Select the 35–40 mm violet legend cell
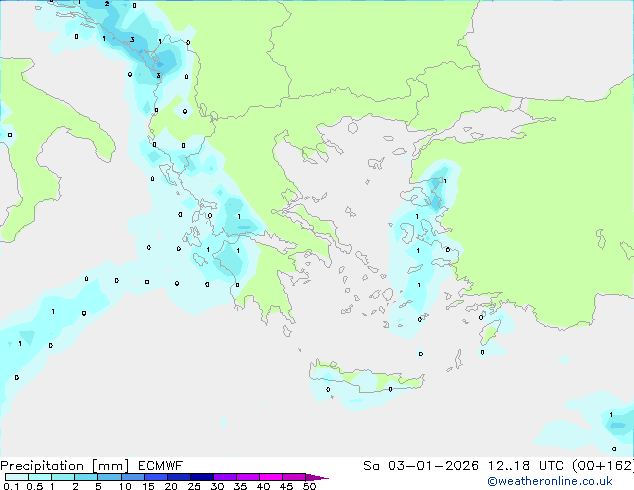This screenshot has height=490, width=634. [248, 477]
